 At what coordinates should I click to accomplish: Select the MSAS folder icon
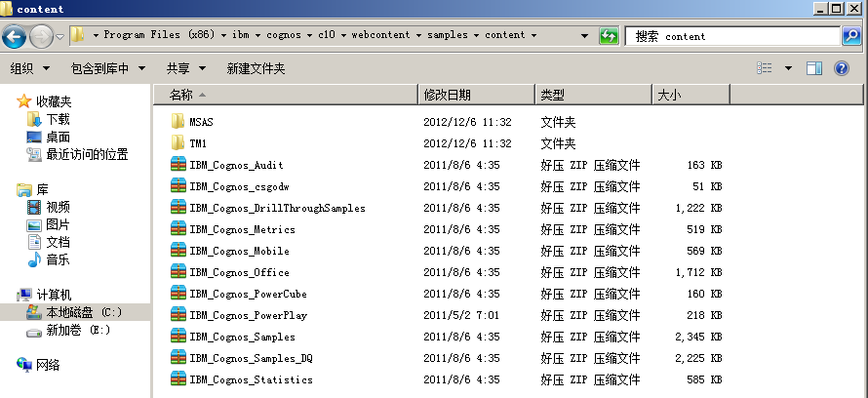[178, 121]
